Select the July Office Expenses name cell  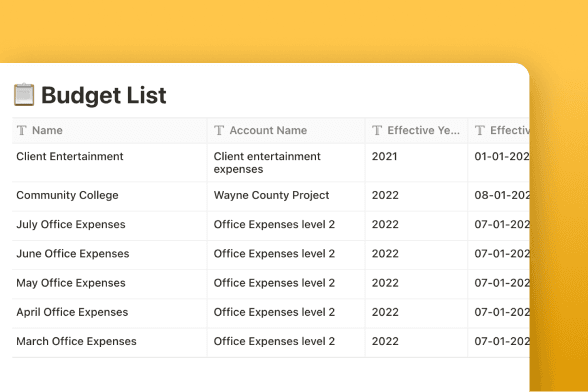pos(110,225)
